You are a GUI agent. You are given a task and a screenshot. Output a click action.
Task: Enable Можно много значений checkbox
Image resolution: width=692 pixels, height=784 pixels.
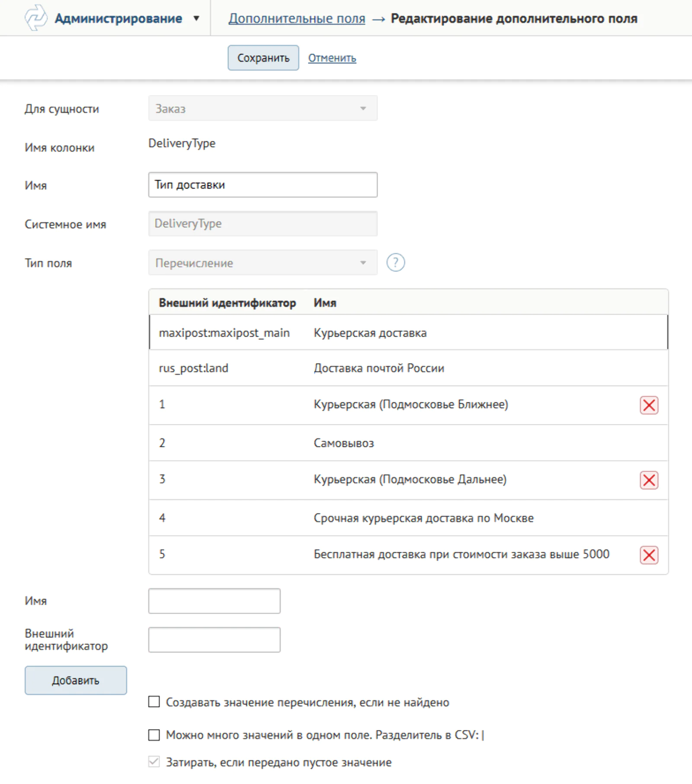tap(154, 735)
